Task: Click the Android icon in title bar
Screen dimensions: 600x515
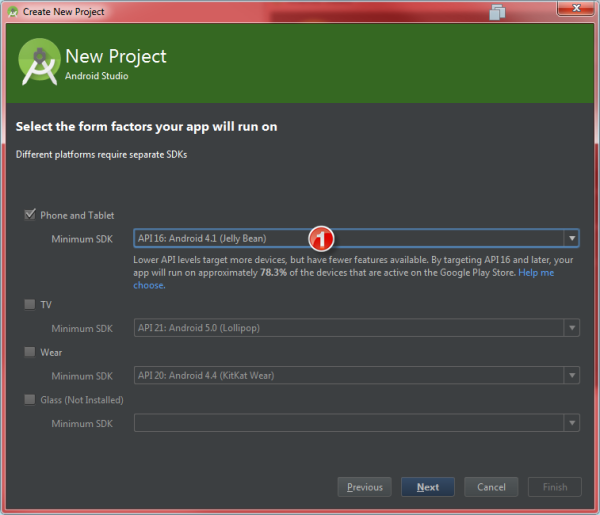Action: coord(13,12)
